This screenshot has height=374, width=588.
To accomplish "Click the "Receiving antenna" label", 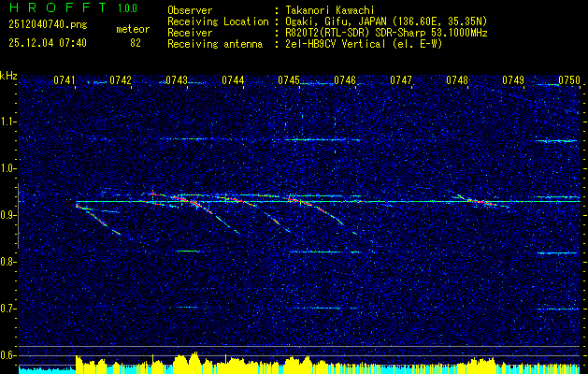I will (215, 44).
